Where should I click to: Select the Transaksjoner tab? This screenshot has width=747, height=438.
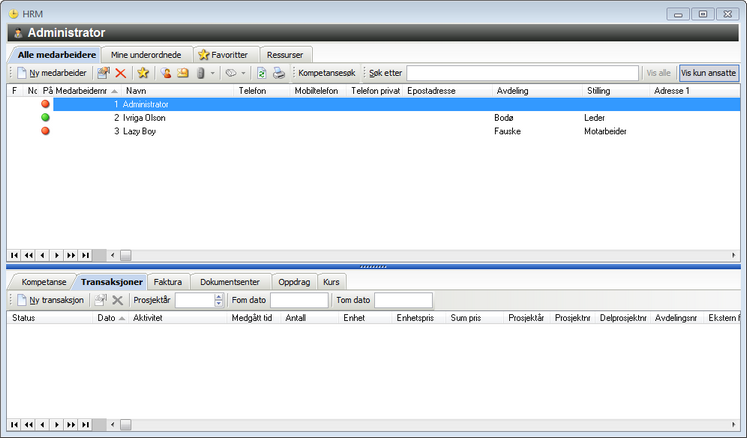pyautogui.click(x=111, y=282)
